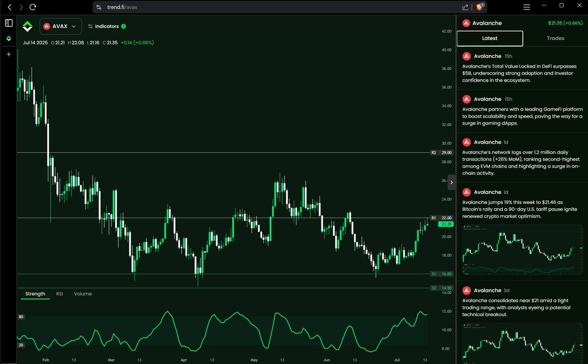
Task: Click the share page icon
Action: coord(465,7)
